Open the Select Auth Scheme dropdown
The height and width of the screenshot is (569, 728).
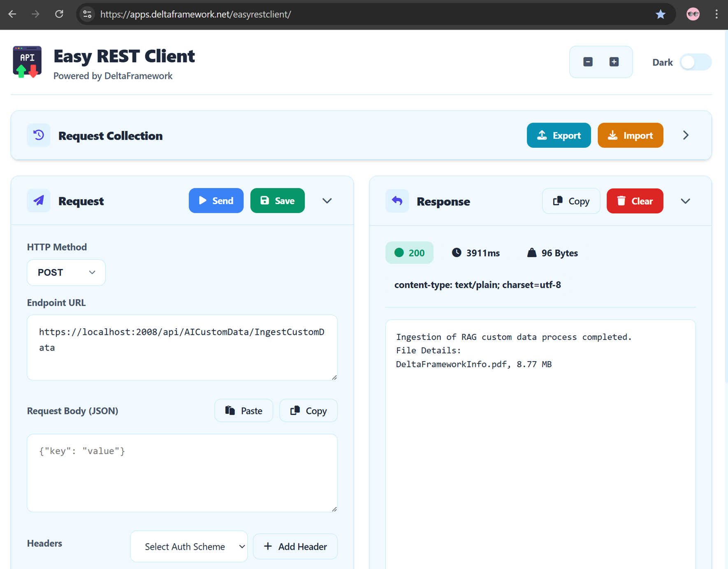pos(189,546)
